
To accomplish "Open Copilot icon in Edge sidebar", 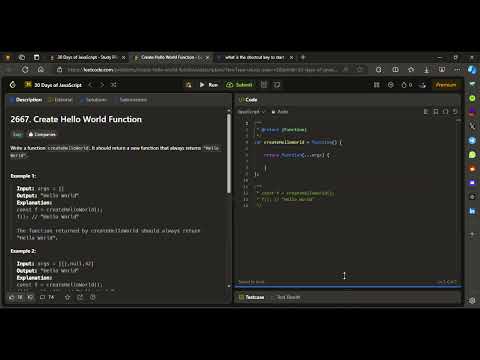I will click(472, 70).
